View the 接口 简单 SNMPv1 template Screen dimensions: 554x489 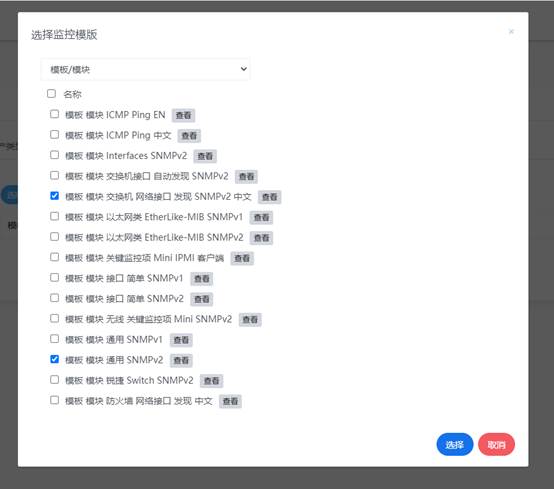(202, 279)
